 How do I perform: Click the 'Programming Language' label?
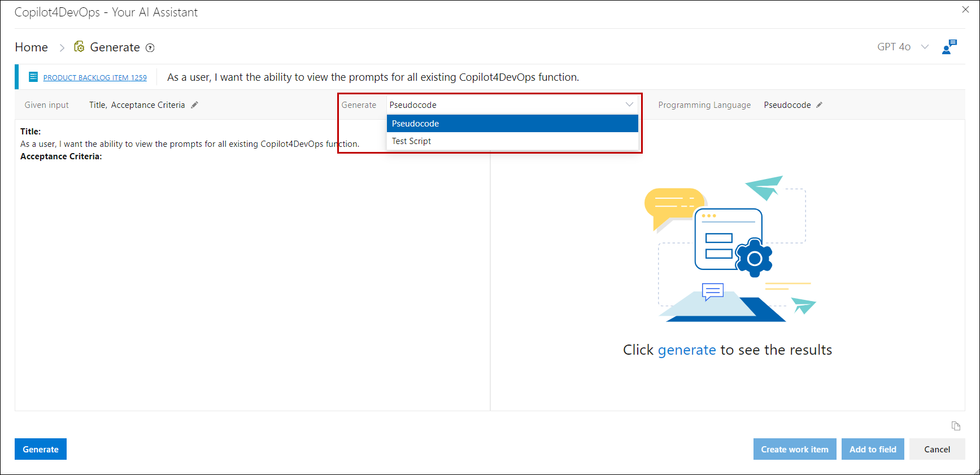(704, 105)
